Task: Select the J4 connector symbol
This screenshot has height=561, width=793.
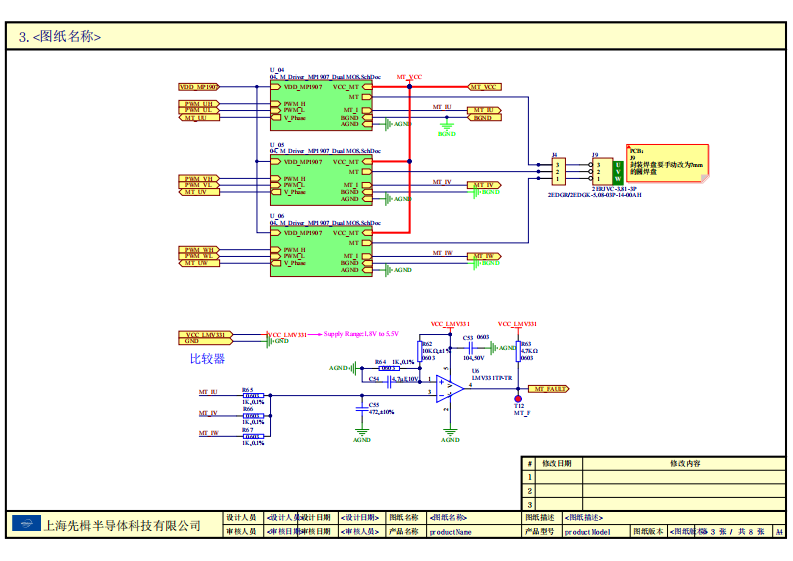Action: click(x=558, y=172)
